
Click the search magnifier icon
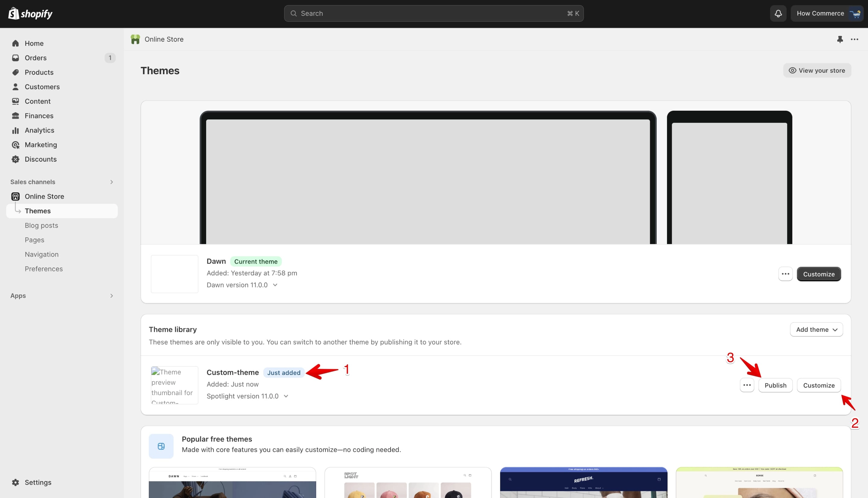coord(293,13)
